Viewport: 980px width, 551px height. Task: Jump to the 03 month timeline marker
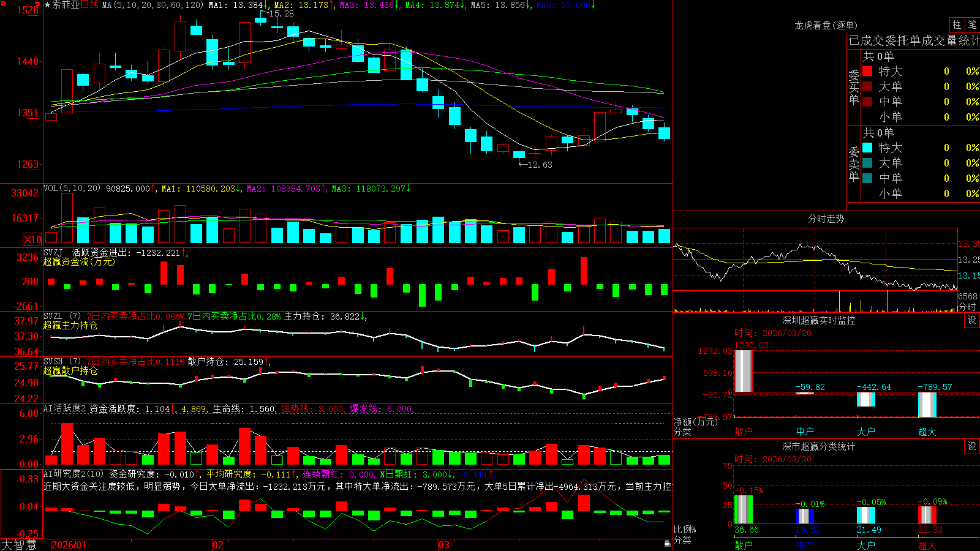(444, 545)
